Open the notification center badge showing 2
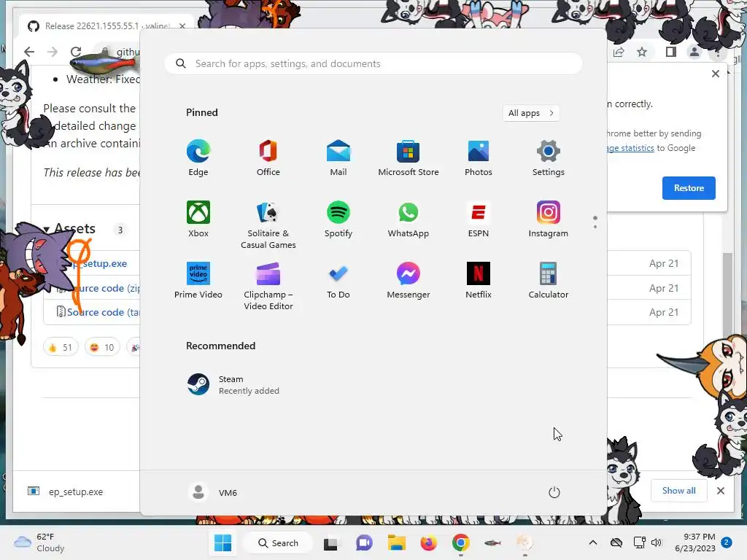747x560 pixels. tap(727, 542)
